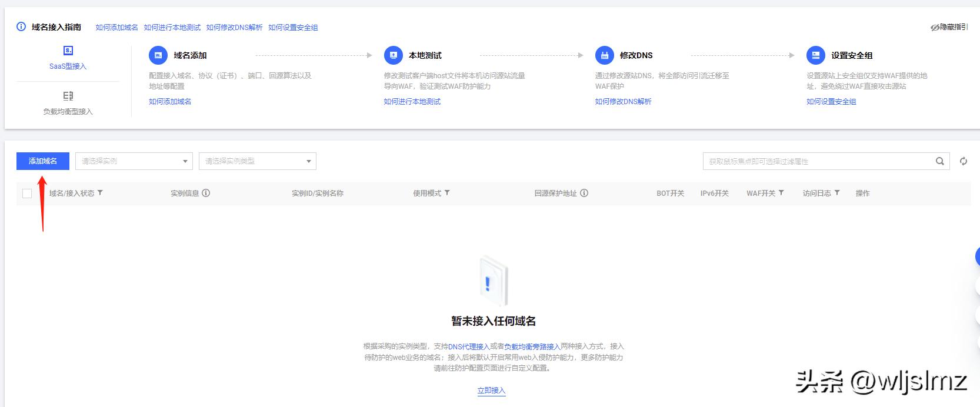
Task: Open the 请选择实例 dropdown
Action: [x=134, y=161]
